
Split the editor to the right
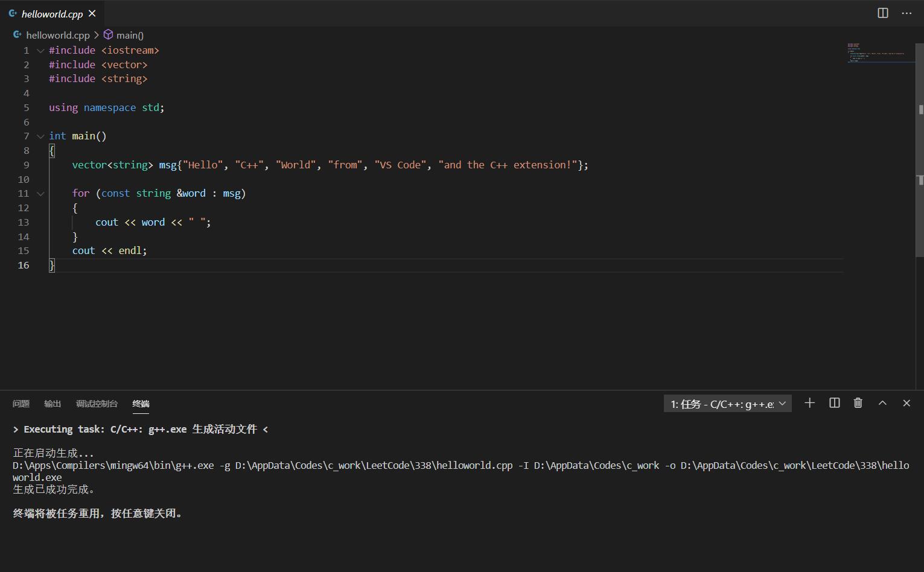point(882,13)
